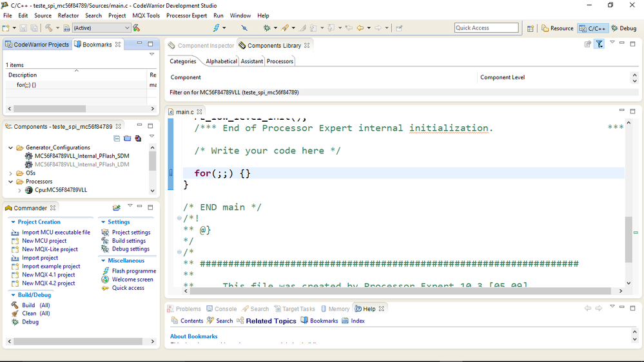Click the Project settings link
Viewport: 644px width, 362px height.
pyautogui.click(x=131, y=233)
